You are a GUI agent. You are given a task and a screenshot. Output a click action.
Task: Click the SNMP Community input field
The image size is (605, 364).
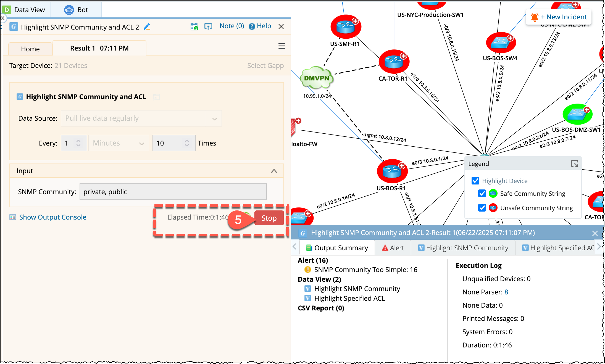point(173,192)
